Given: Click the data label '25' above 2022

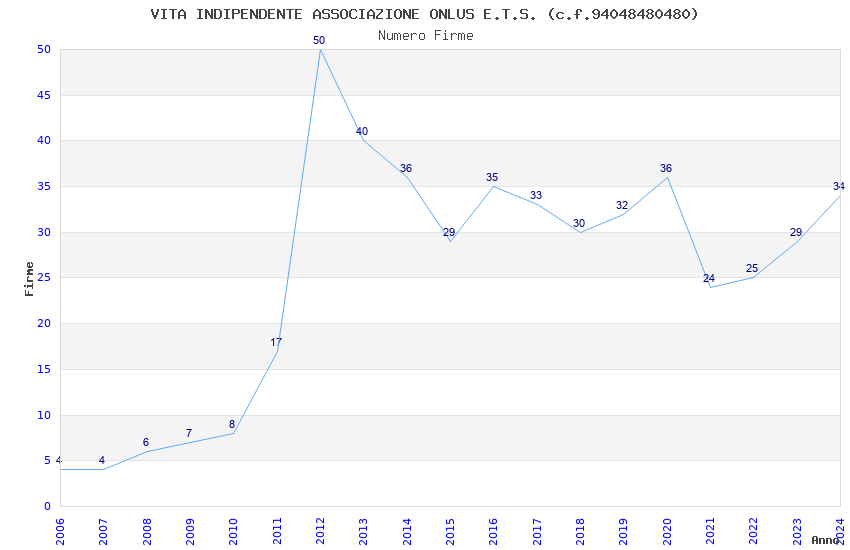Looking at the screenshot, I should 752,268.
